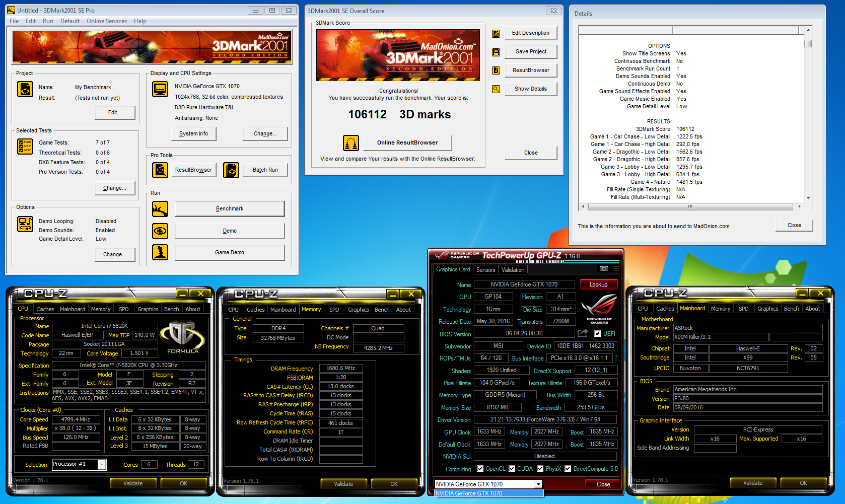Click the BIOS export arrow icon in GPU-Z
Image resolution: width=845 pixels, height=504 pixels.
pyautogui.click(x=583, y=333)
